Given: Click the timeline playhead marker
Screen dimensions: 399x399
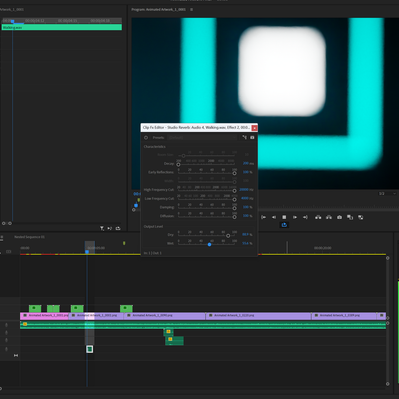Looking at the screenshot, I should (x=87, y=252).
